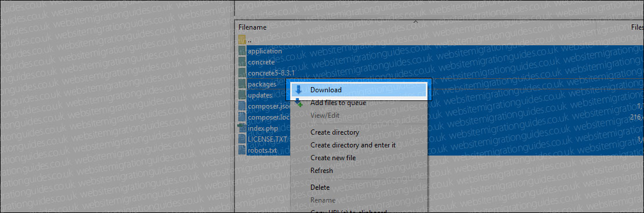The image size is (644, 213).
Task: Select Create directory and enter it
Action: coord(353,145)
